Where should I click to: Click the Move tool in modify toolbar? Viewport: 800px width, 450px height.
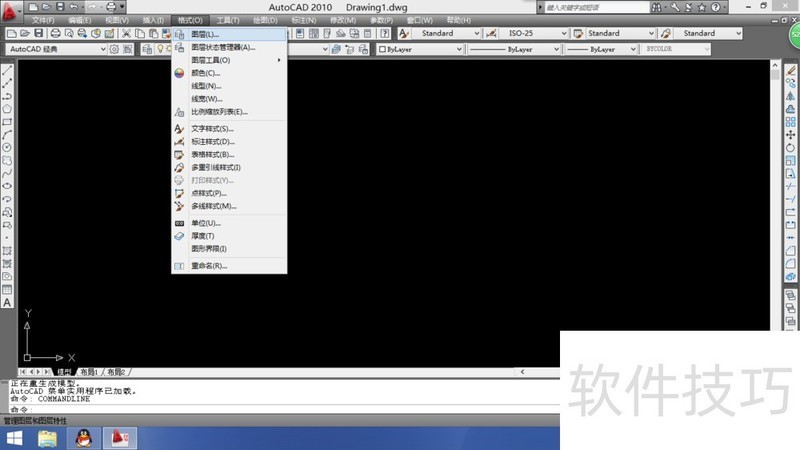tap(790, 135)
